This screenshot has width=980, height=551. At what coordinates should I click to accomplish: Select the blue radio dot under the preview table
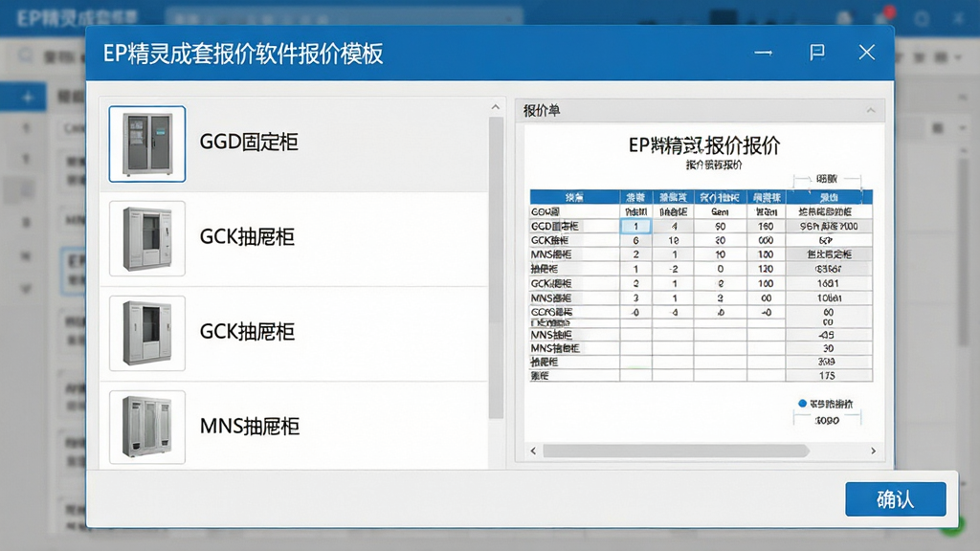(803, 404)
